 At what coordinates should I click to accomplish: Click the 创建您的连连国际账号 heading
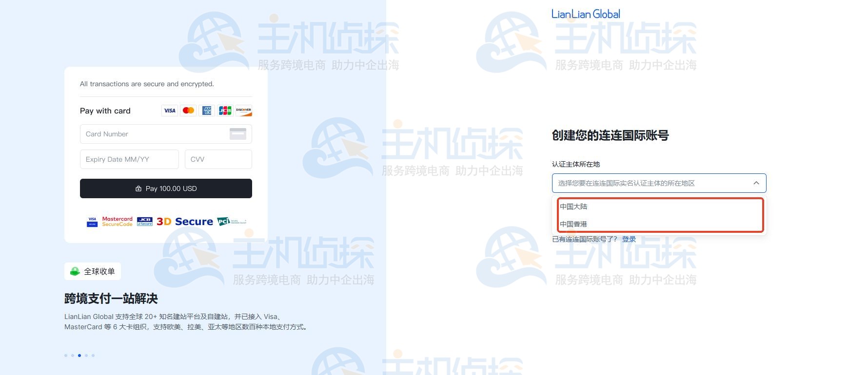coord(610,135)
